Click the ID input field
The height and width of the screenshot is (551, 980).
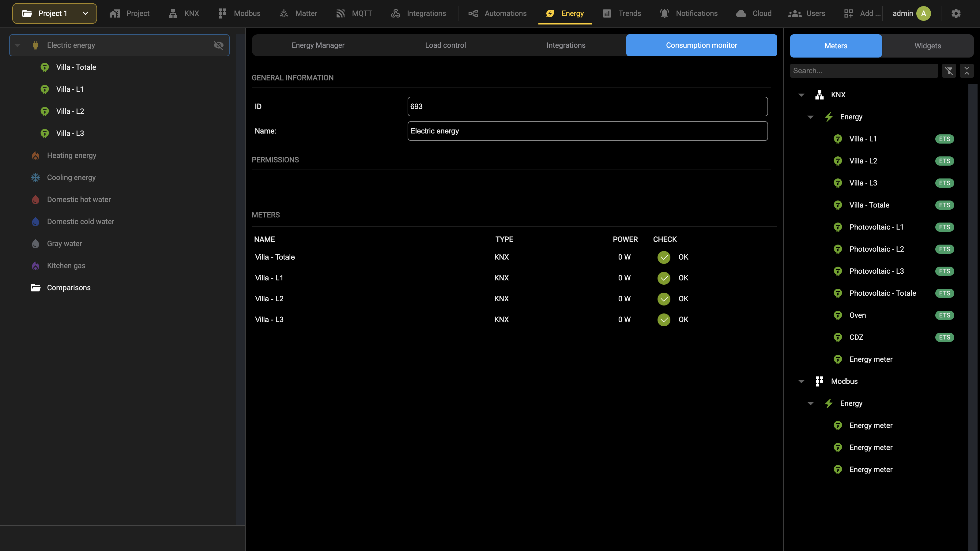587,107
